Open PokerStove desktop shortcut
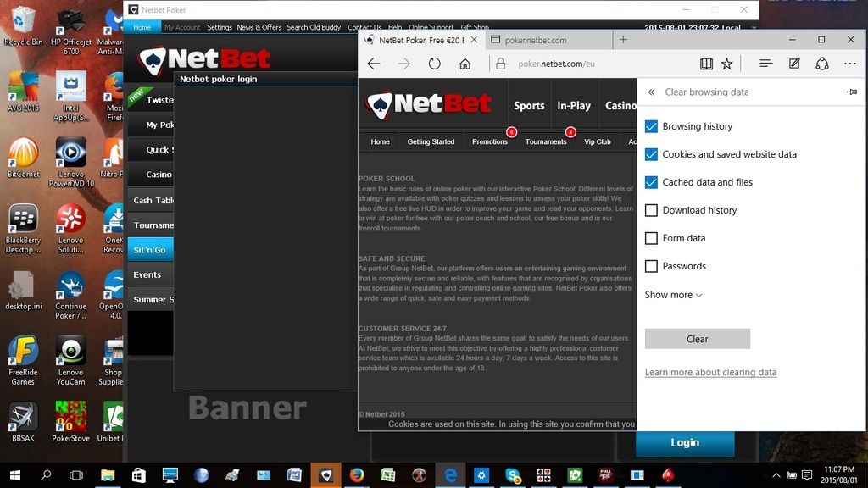 point(70,422)
